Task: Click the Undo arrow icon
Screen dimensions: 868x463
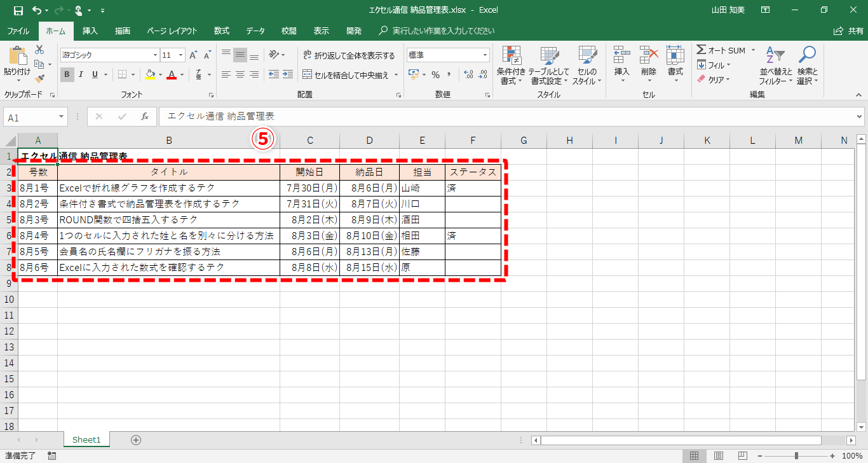Action: point(36,10)
